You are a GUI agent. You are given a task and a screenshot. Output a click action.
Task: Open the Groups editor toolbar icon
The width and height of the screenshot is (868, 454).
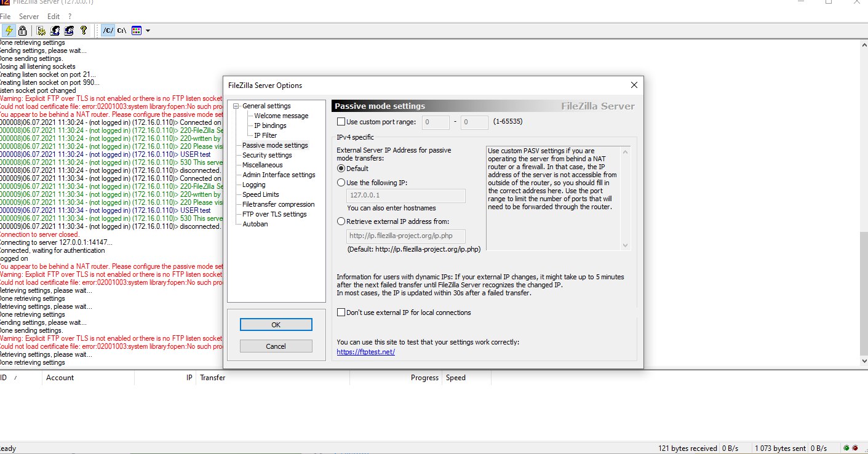coord(69,30)
